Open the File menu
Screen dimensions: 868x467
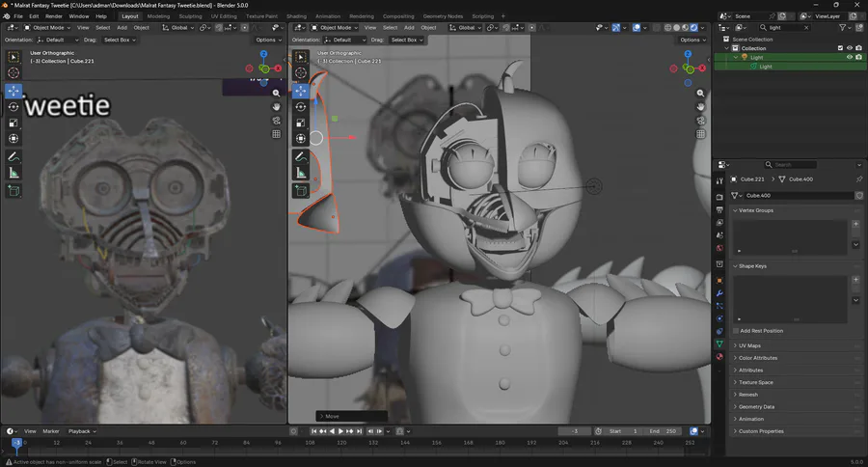pyautogui.click(x=18, y=16)
